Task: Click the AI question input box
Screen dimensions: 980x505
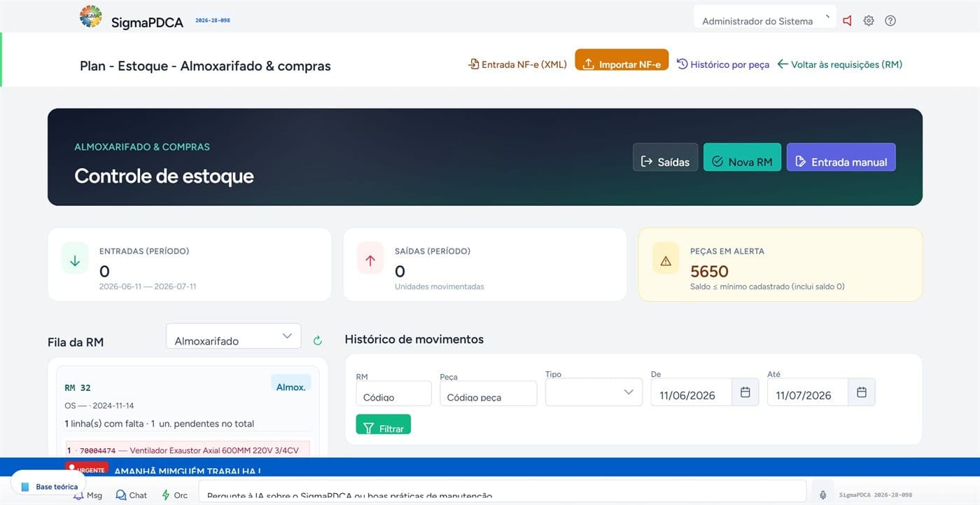Action: (503, 492)
